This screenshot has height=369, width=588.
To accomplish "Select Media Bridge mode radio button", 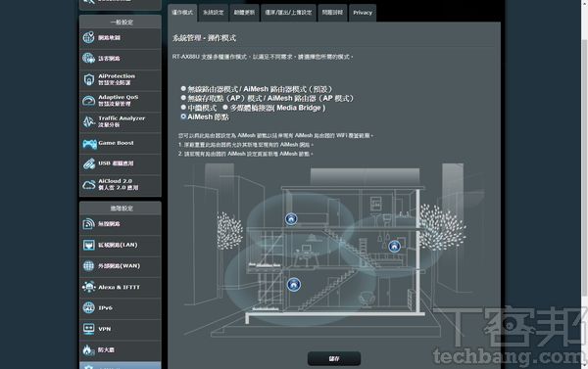I will [225, 107].
